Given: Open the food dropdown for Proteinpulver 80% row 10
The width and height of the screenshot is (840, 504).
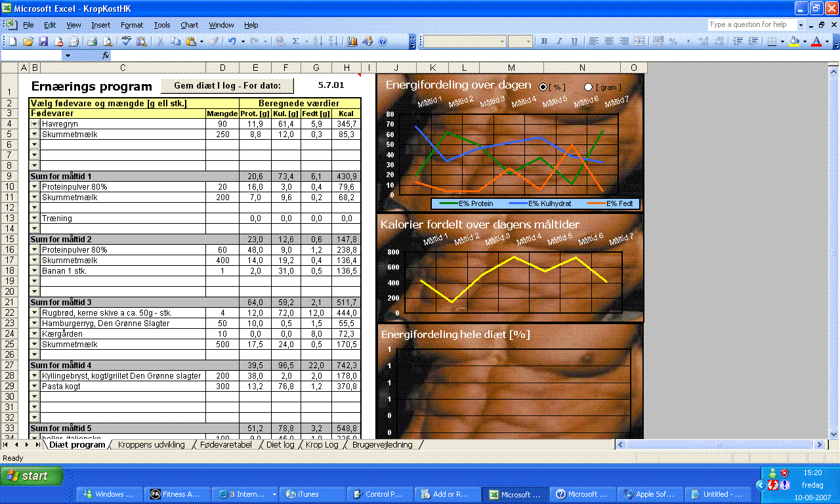Looking at the screenshot, I should click(34, 187).
